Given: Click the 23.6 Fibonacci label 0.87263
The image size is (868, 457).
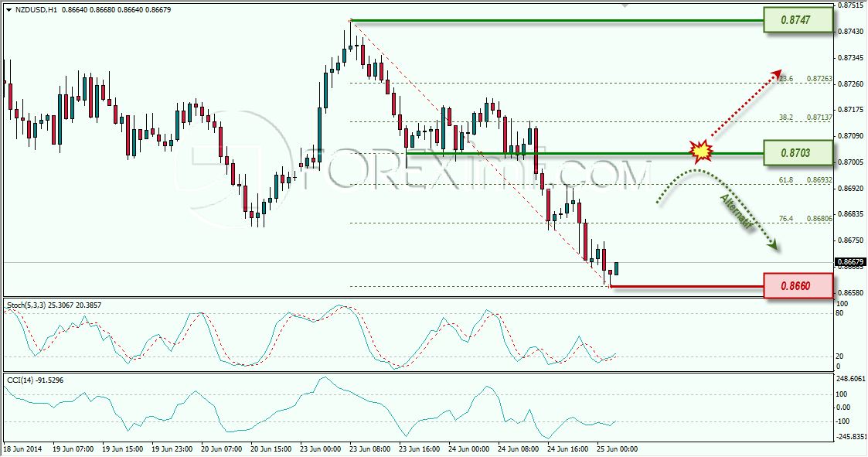Looking at the screenshot, I should [819, 79].
